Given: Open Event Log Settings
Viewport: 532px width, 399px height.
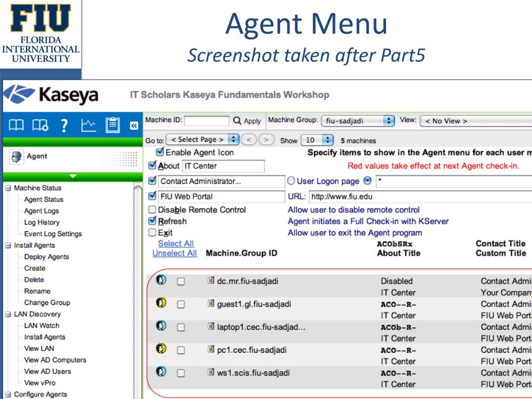Looking at the screenshot, I should click(x=53, y=234).
